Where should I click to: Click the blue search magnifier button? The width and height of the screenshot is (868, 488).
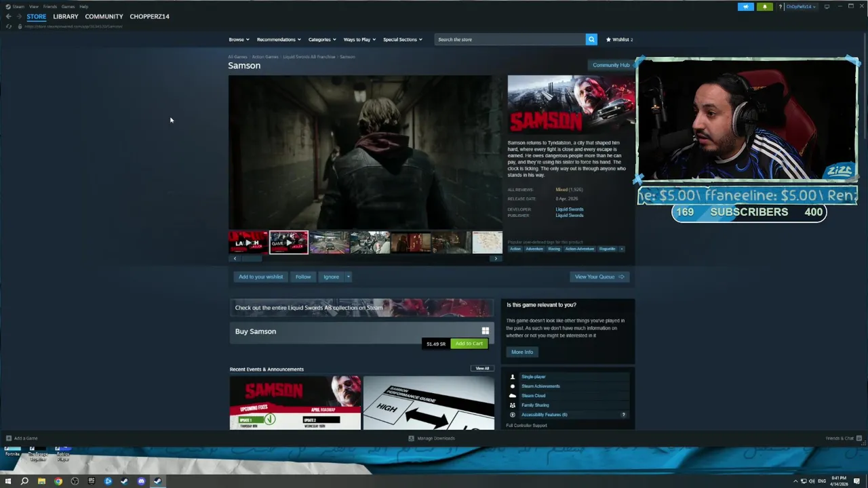(x=591, y=39)
